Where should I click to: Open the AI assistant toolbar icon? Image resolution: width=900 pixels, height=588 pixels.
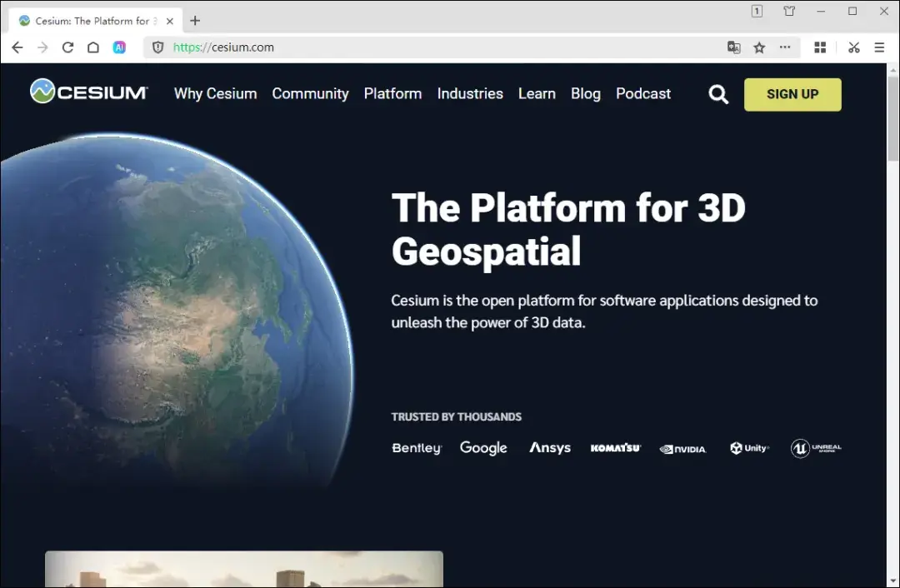(x=119, y=47)
